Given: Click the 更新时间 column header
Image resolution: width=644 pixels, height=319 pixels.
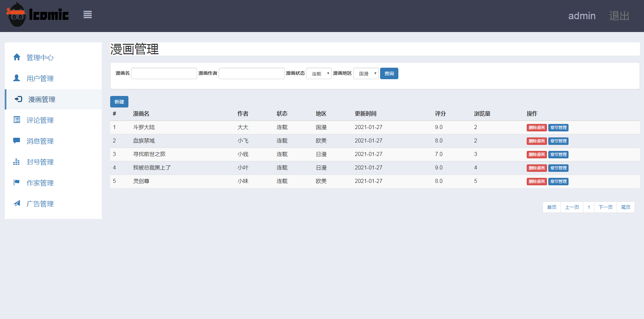Looking at the screenshot, I should (366, 114).
